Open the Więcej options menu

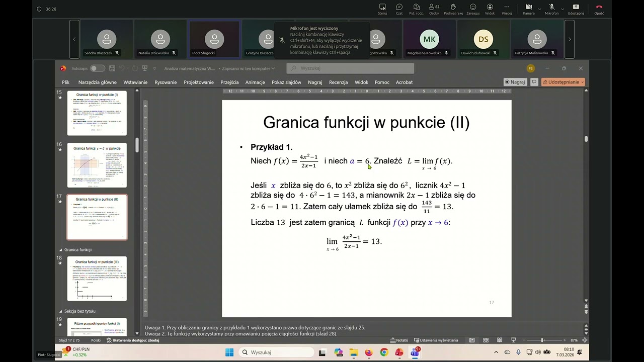pyautogui.click(x=507, y=9)
